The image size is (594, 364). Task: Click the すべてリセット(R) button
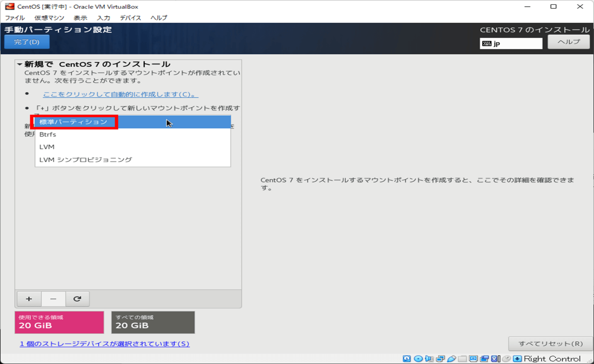click(551, 344)
